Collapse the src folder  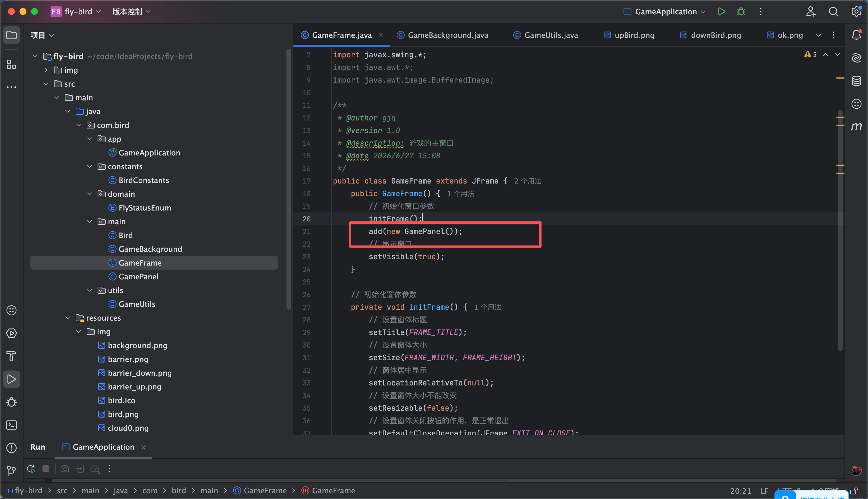46,84
